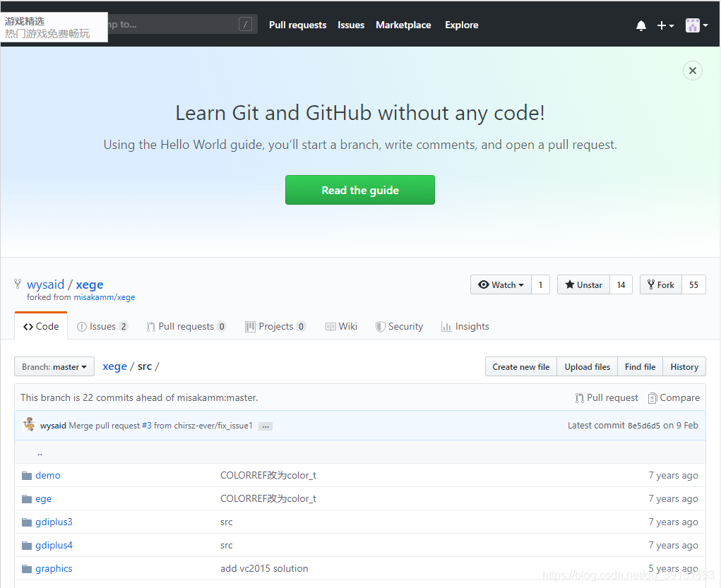Open the wysaid owner link
721x588 pixels.
click(45, 284)
